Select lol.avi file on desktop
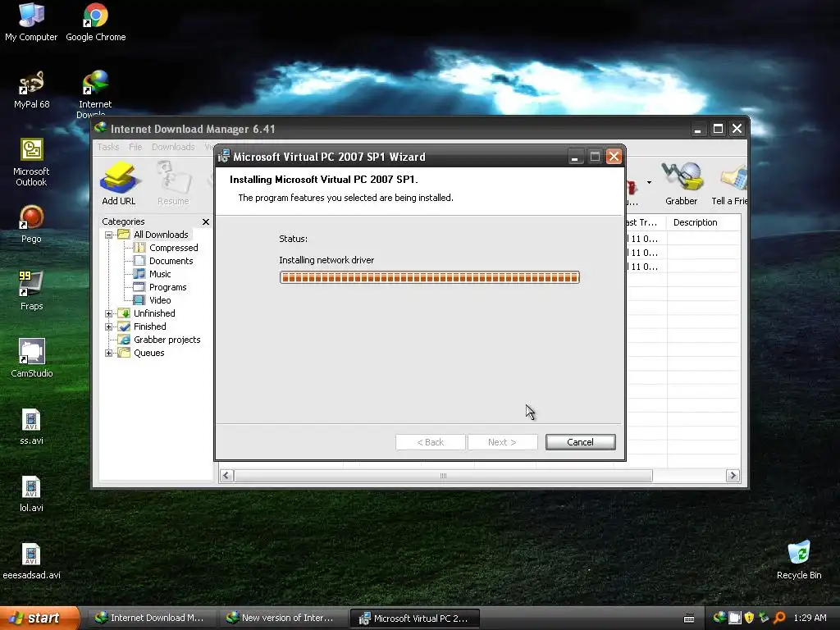The image size is (840, 630). [x=31, y=493]
